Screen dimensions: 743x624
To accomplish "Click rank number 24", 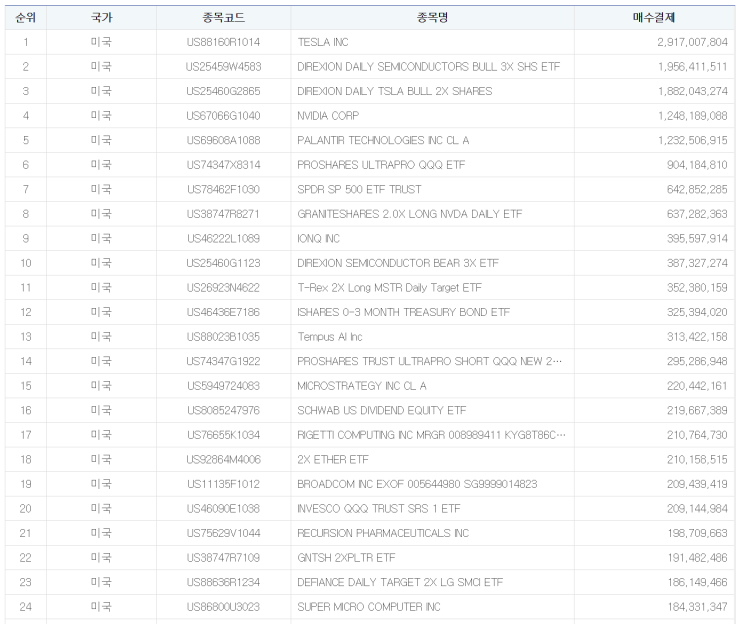I will click(x=26, y=607).
